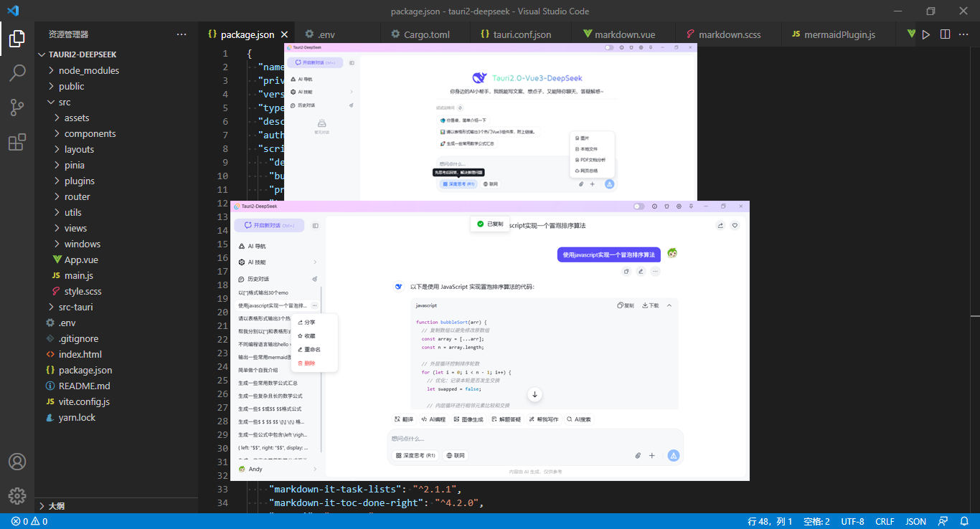
Task: Click the paperclip icon in the DeepSeek welcome window
Action: pyautogui.click(x=581, y=184)
